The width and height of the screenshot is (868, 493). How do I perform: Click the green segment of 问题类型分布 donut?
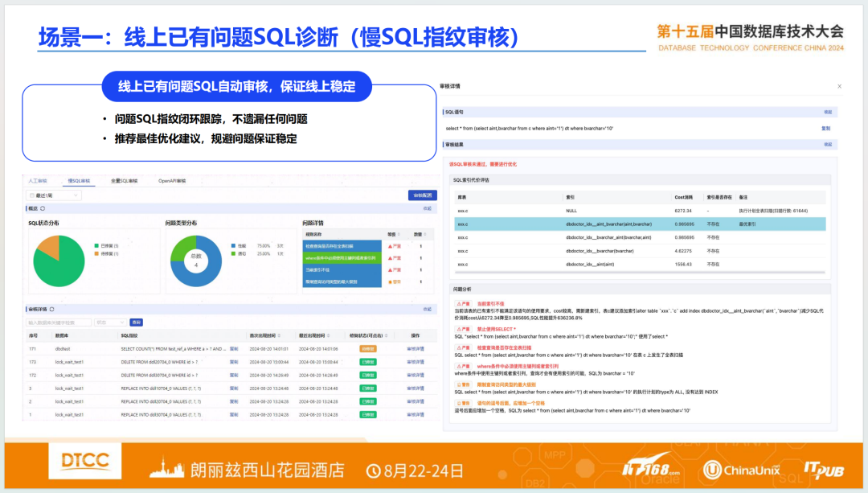click(181, 249)
